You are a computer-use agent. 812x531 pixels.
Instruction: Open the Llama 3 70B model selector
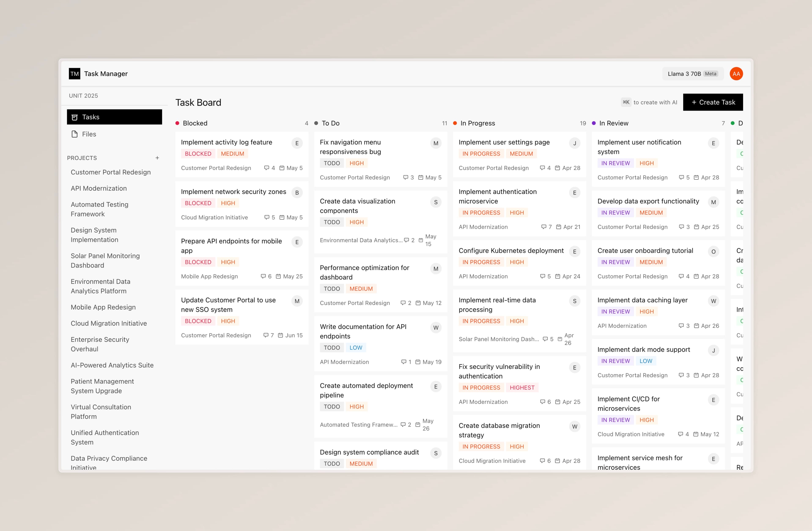(693, 73)
